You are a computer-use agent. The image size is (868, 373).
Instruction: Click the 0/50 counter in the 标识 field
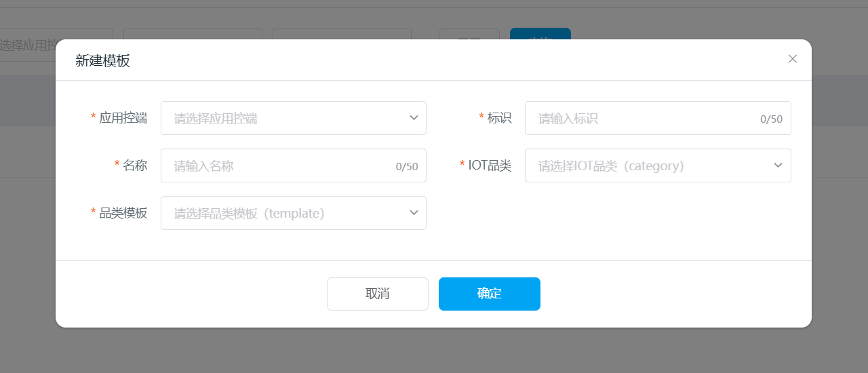[x=771, y=119]
